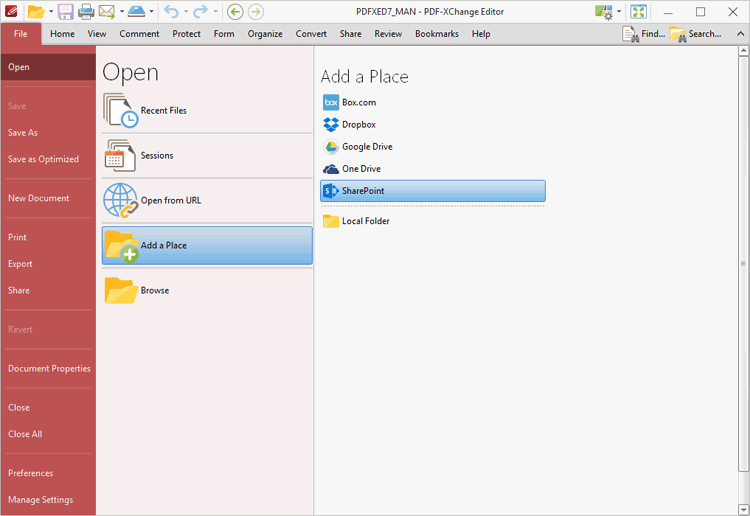Switch to the View tab
The image size is (750, 516).
(97, 34)
